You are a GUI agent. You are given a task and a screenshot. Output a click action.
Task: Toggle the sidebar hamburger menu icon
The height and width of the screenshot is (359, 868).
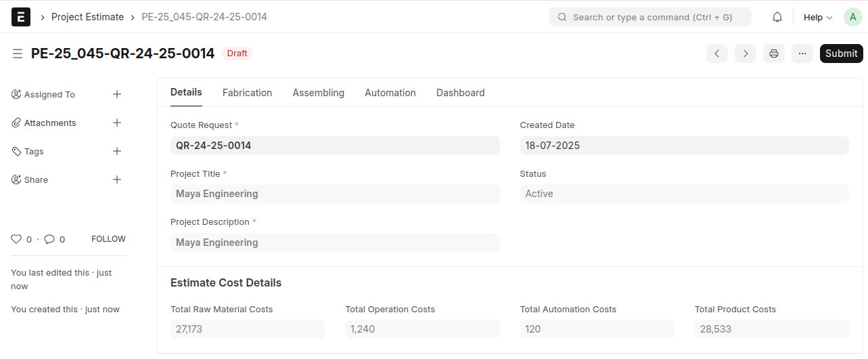pyautogui.click(x=18, y=54)
